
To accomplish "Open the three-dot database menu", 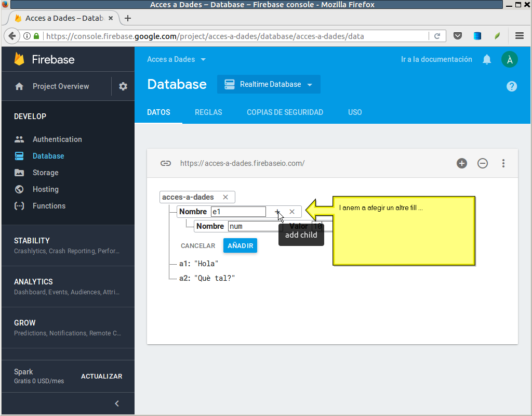I will click(503, 163).
